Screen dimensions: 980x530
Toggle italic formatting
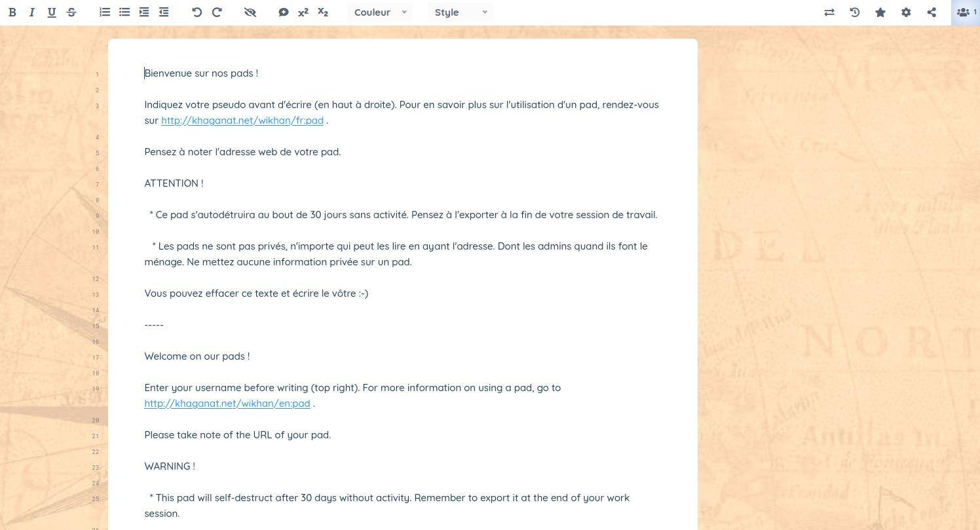(31, 12)
